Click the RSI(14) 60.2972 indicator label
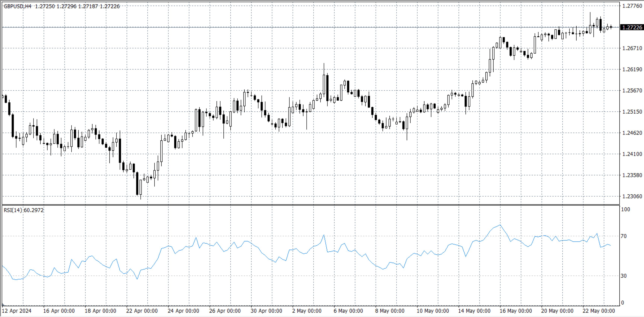Viewport: 644px width, 317px height. coord(23,210)
